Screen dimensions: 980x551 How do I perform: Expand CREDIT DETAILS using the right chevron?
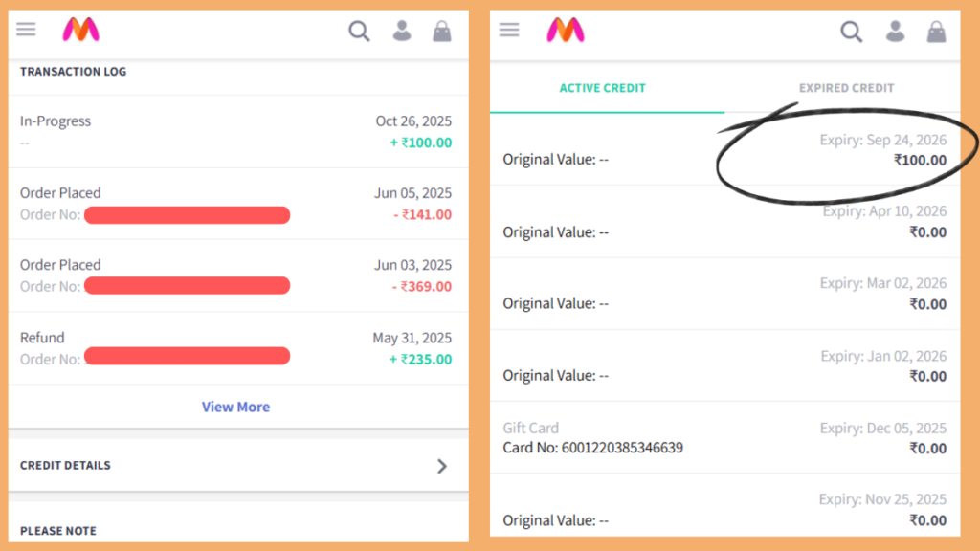442,466
